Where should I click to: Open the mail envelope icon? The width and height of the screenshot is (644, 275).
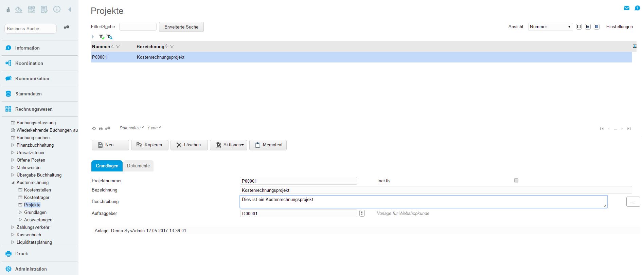627,8
